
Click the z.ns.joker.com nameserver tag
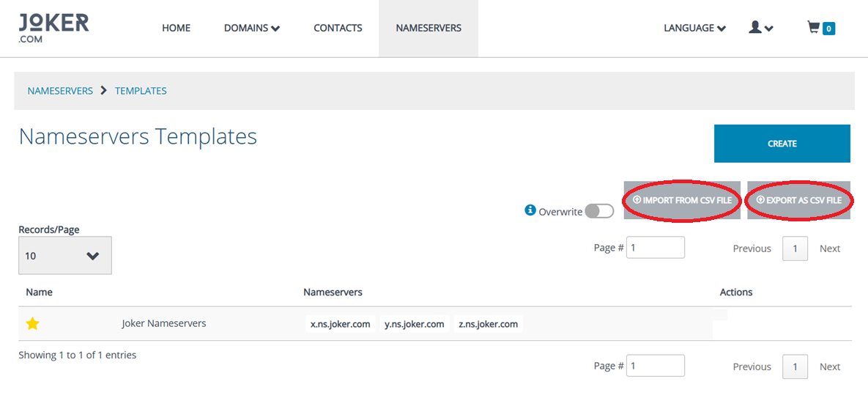(x=489, y=324)
